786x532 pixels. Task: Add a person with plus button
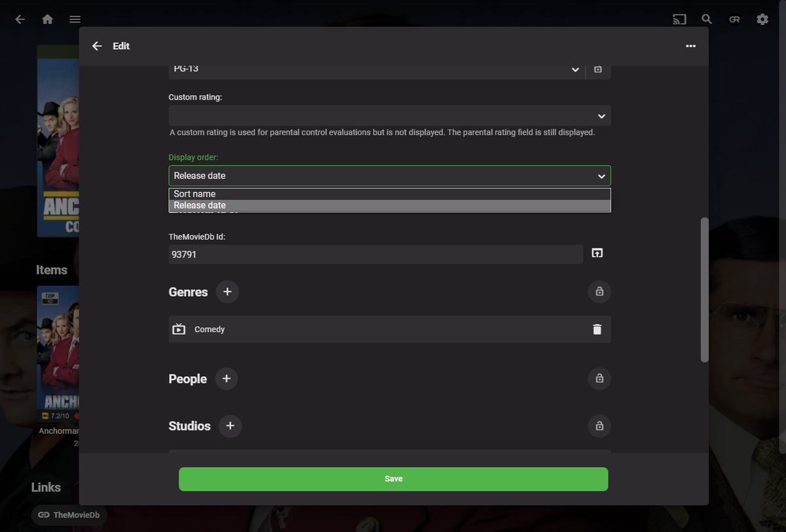point(226,379)
